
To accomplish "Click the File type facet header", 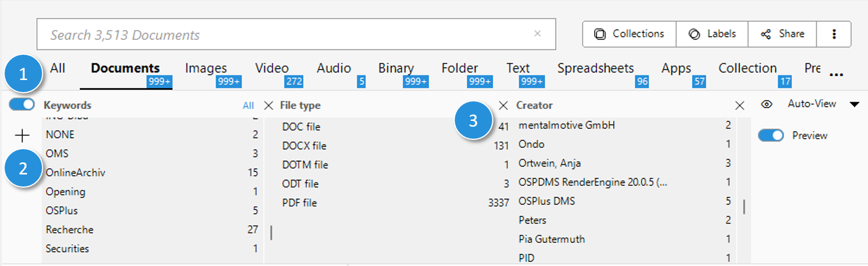I will [x=300, y=105].
